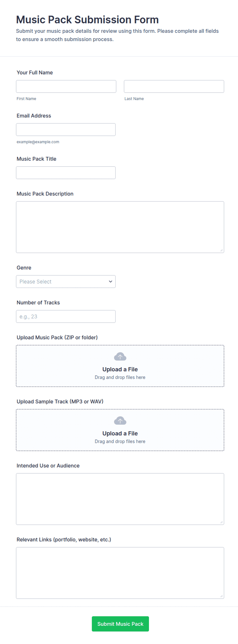Click the cloud upload icon for Sample Track
The height and width of the screenshot is (644, 238).
tap(120, 420)
